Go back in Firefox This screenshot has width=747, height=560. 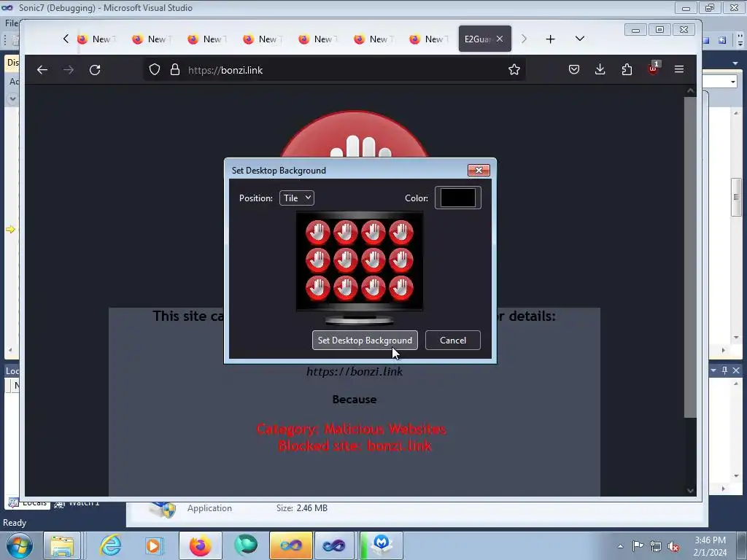pos(42,70)
